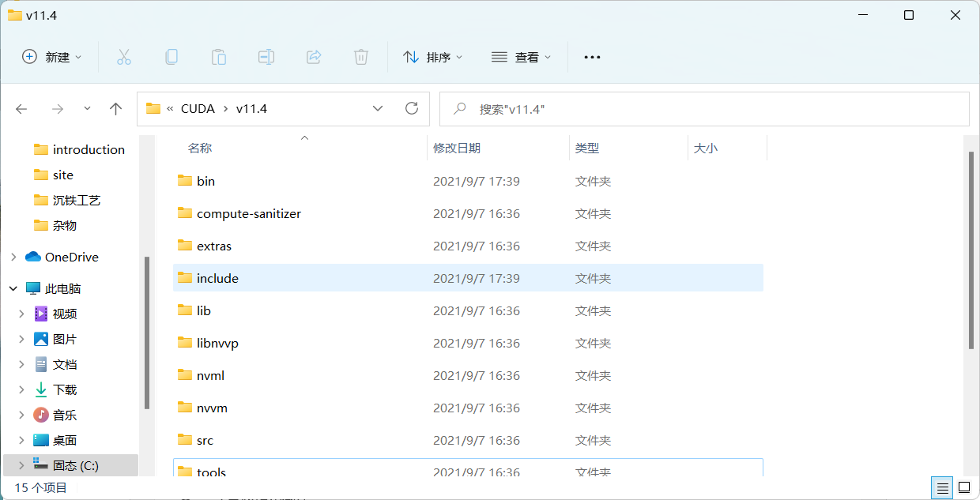The width and height of the screenshot is (980, 500).
Task: Switch to large thumbnails view in the status bar
Action: click(x=965, y=487)
